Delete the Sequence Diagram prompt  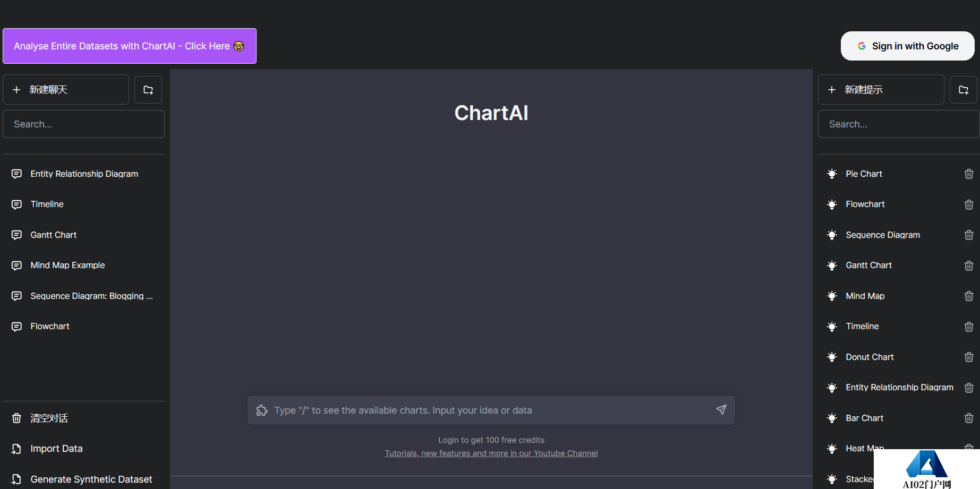point(969,235)
